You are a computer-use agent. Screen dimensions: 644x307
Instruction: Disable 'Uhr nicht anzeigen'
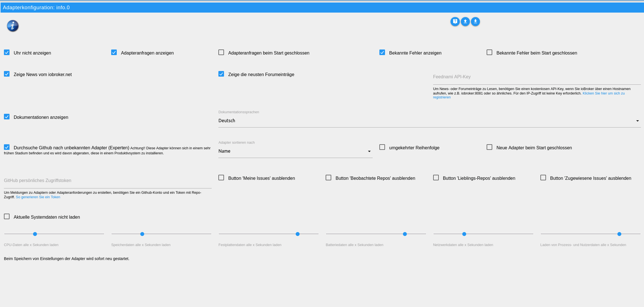(x=7, y=52)
